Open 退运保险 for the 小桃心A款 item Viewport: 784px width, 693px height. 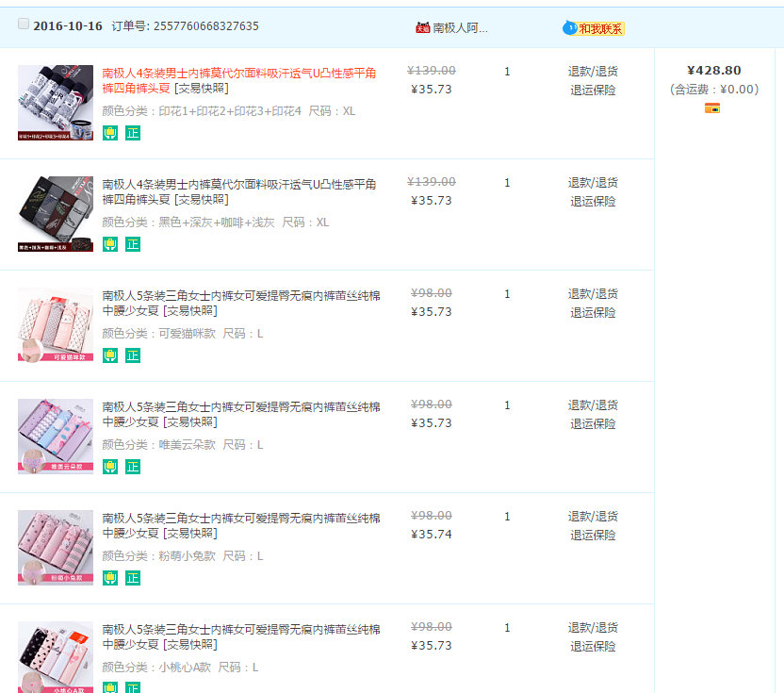tap(593, 647)
